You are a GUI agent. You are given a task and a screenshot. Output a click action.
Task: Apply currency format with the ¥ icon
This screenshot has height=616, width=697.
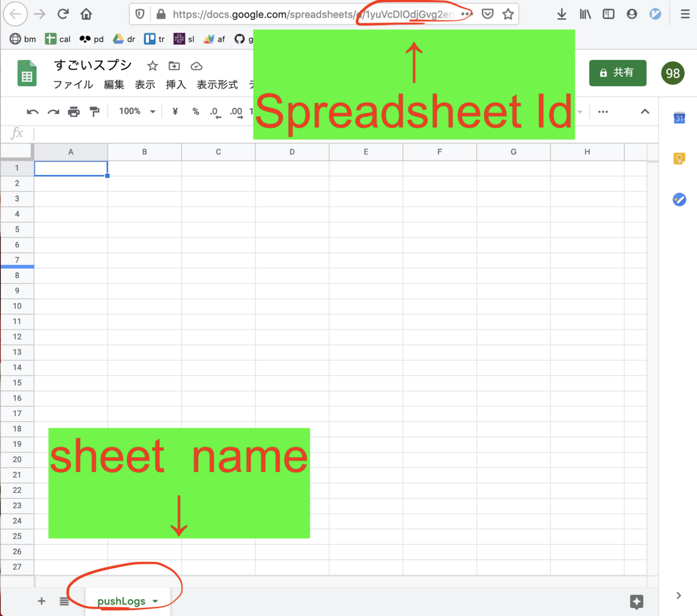pos(174,112)
